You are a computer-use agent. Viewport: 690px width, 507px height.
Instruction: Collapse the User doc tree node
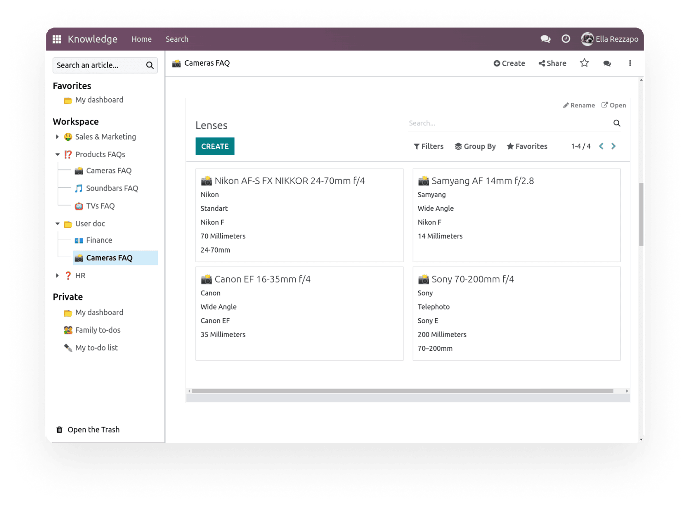pyautogui.click(x=57, y=224)
